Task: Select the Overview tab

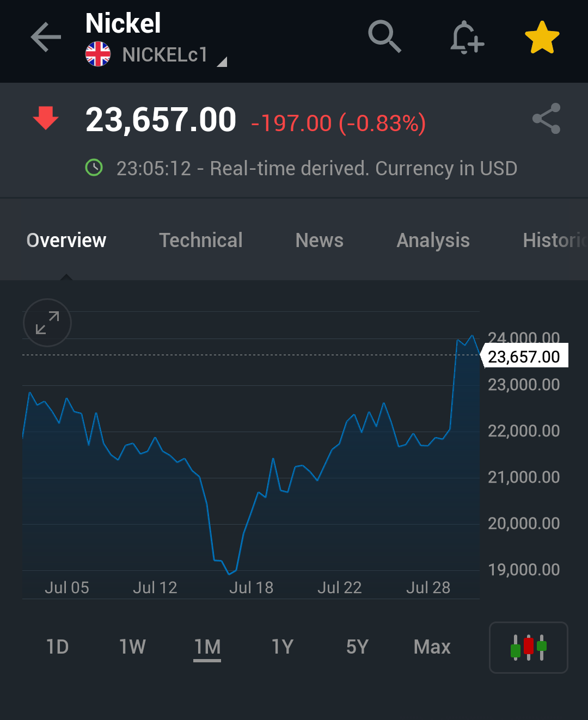Action: [66, 240]
